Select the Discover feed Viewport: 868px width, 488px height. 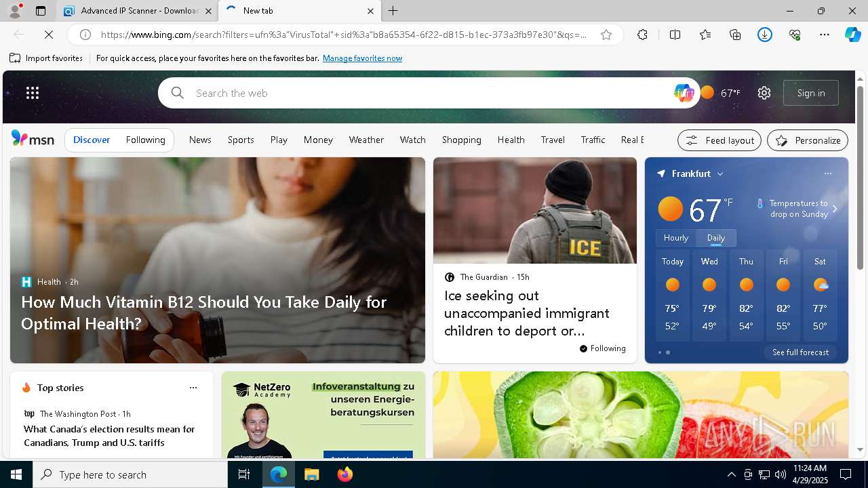point(92,140)
